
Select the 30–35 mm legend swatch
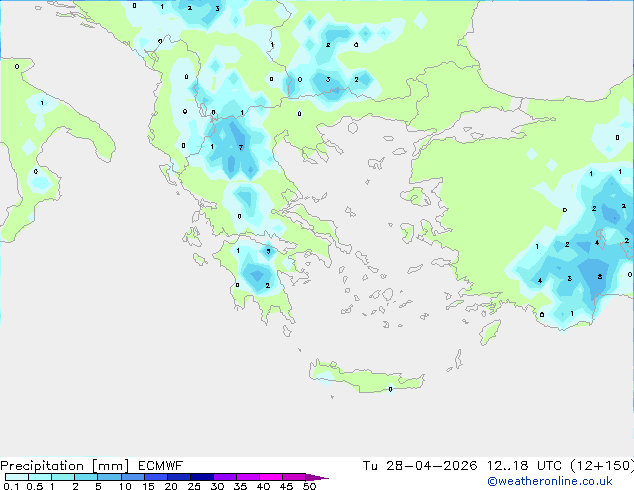coord(225,477)
